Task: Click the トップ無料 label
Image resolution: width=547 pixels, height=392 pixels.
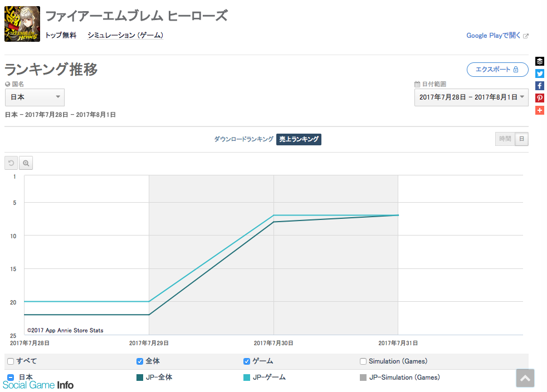Action: 61,35
